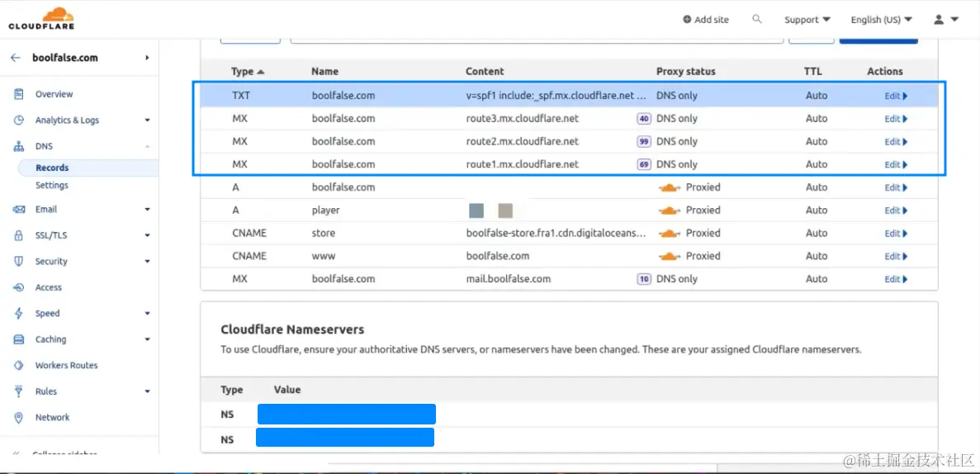The image size is (980, 474).
Task: Expand the SSL/TLS section chevron
Action: click(x=148, y=235)
